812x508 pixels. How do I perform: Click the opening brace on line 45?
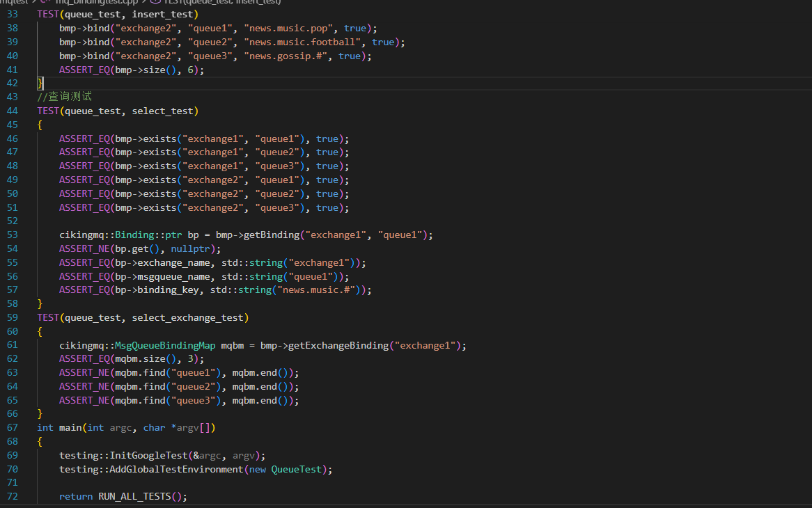pyautogui.click(x=40, y=125)
